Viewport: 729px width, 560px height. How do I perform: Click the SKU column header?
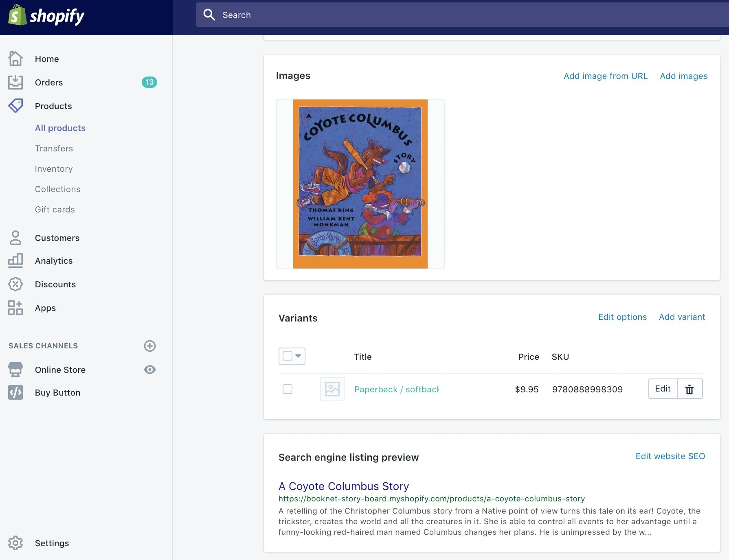(560, 357)
